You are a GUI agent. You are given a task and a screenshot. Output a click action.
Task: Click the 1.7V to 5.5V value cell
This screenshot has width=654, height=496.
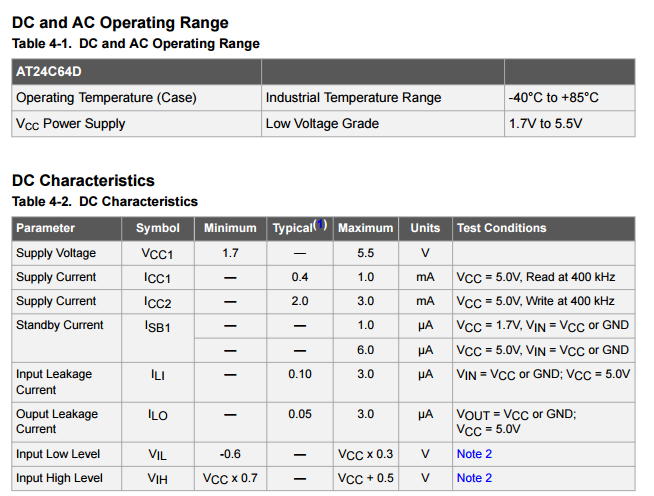coord(545,124)
